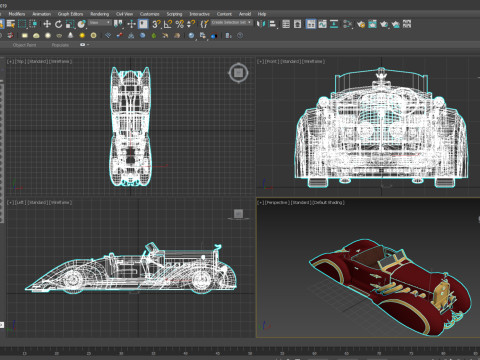Screen dimensions: 480x360
Task: Toggle Angle Snap
Action: [x=168, y=24]
